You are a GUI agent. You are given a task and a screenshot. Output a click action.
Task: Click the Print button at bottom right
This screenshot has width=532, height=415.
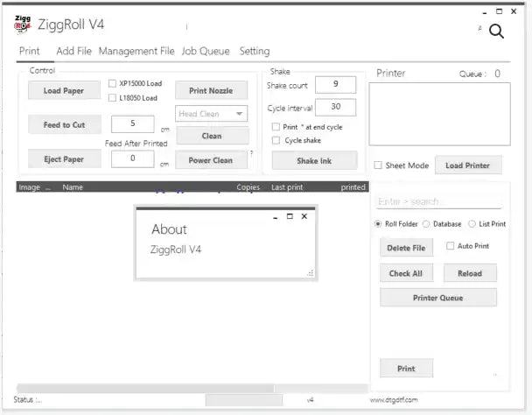[406, 369]
